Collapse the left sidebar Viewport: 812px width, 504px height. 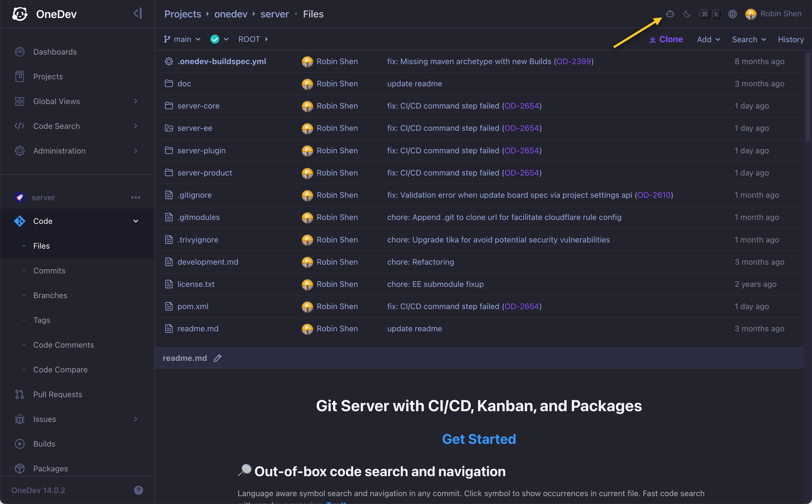point(137,13)
